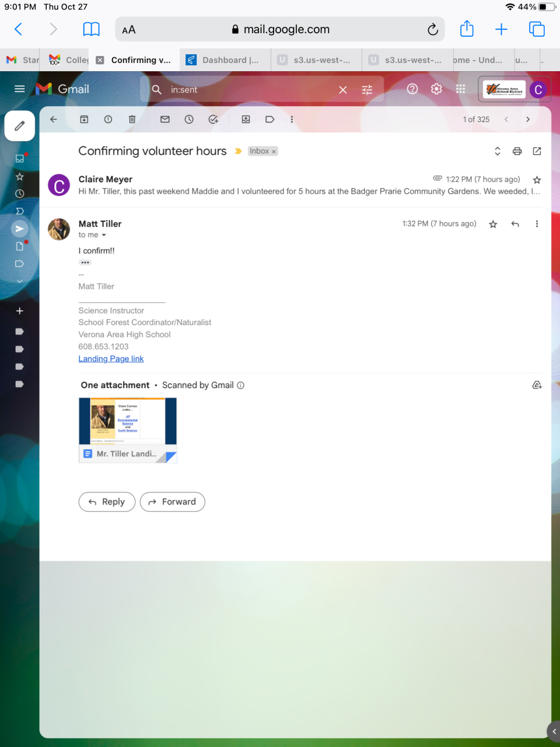Click the Reply button
560x747 pixels.
tap(107, 502)
